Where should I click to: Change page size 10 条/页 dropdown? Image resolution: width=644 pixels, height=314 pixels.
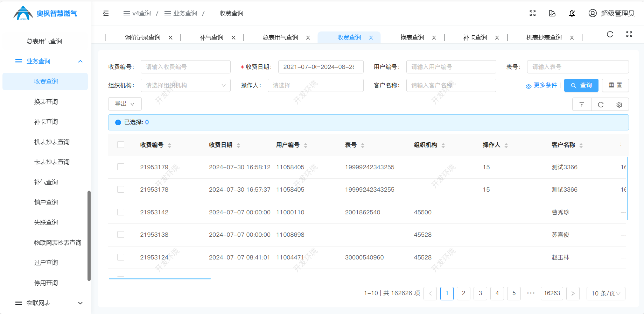click(x=606, y=293)
